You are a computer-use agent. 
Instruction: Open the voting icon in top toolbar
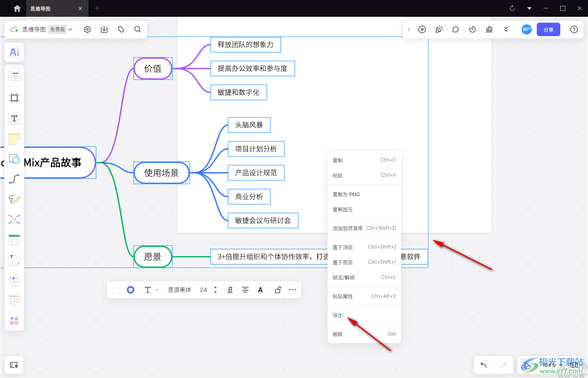click(489, 29)
